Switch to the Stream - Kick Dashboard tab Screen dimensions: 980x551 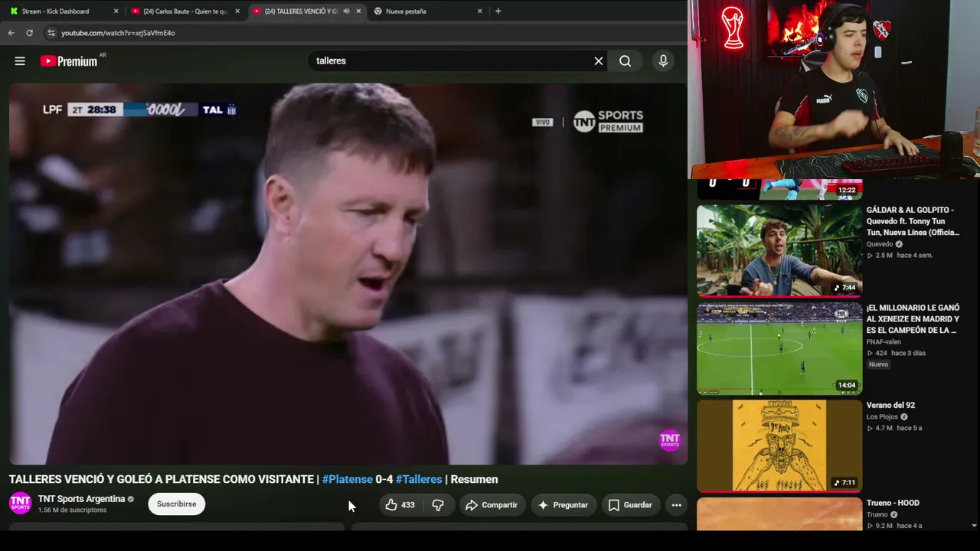tap(64, 11)
